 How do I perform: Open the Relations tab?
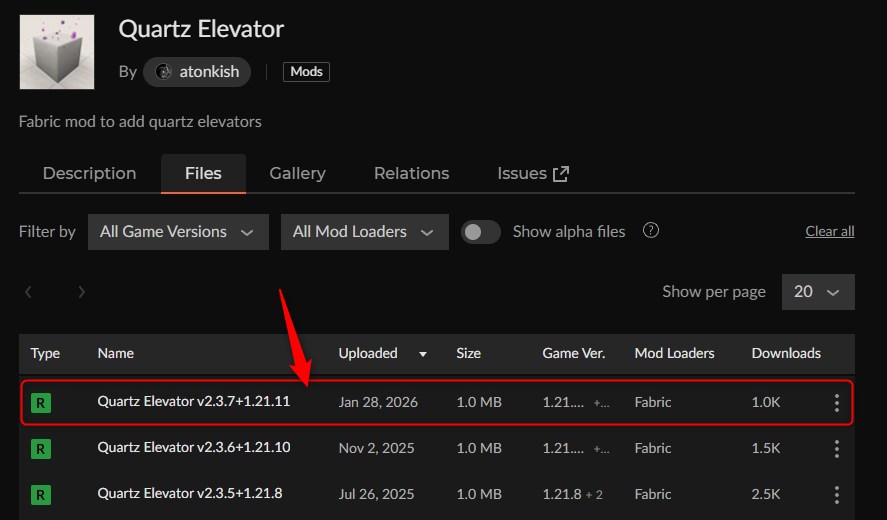[x=411, y=173]
